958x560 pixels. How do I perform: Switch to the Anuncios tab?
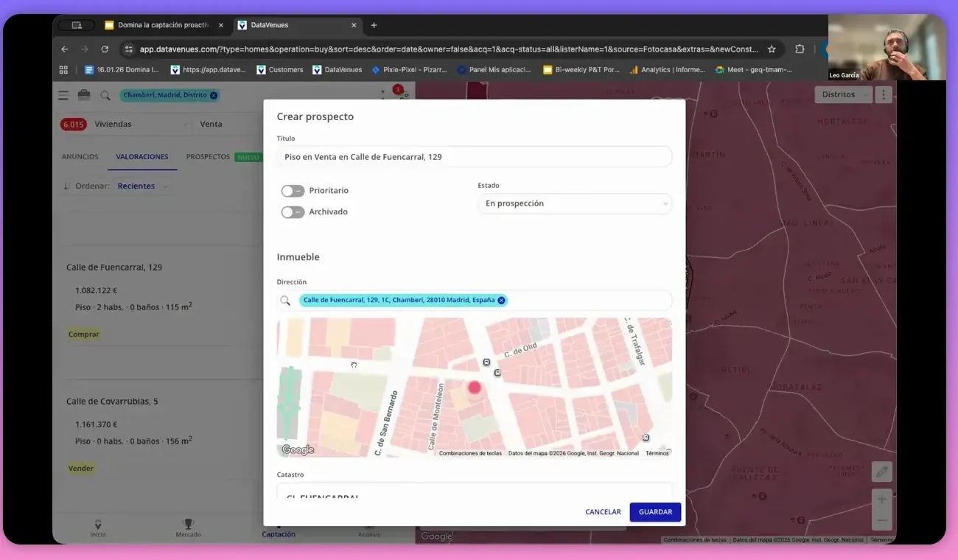coord(80,157)
